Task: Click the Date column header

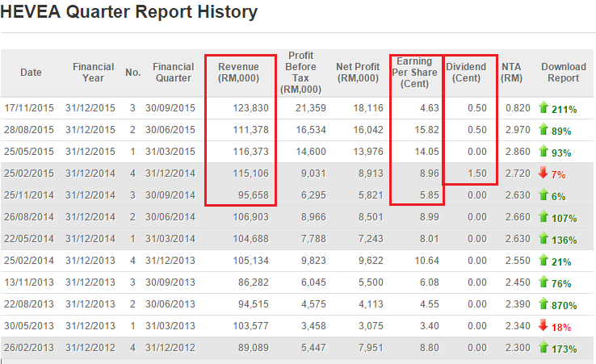Action: 31,72
